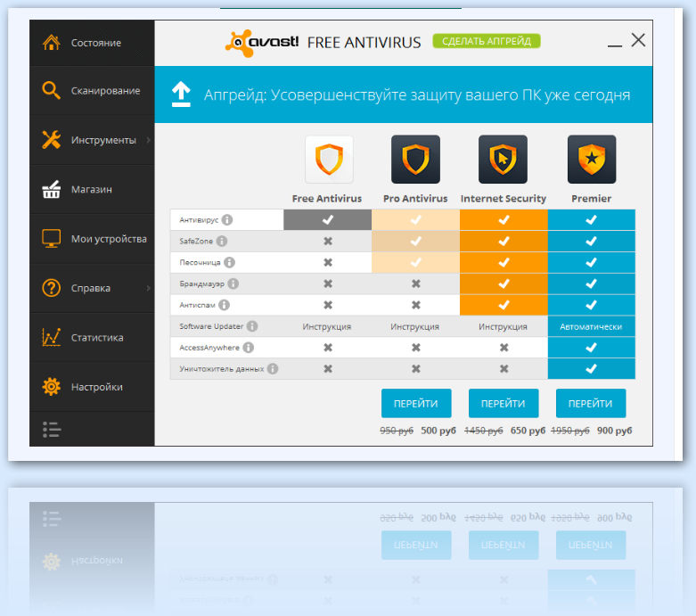Click the struck-through 1450 руб price
This screenshot has width=696, height=616.
click(483, 431)
